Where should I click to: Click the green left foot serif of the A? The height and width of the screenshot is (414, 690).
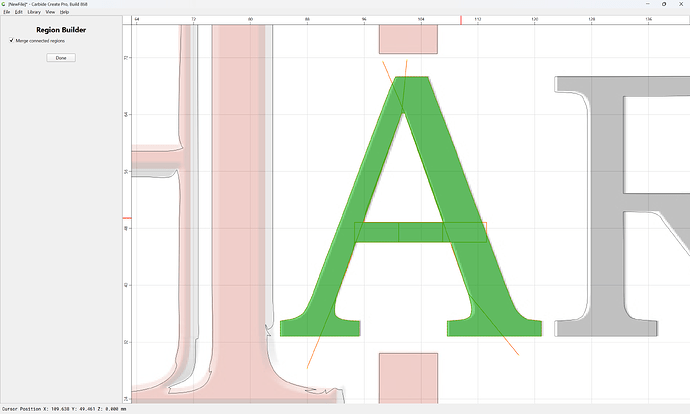pos(320,328)
